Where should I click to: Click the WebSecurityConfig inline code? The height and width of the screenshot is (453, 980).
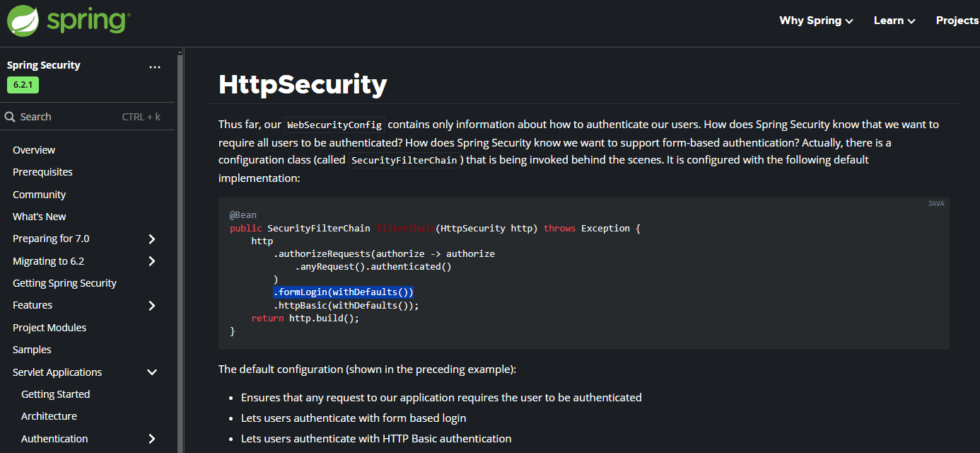[x=335, y=125]
